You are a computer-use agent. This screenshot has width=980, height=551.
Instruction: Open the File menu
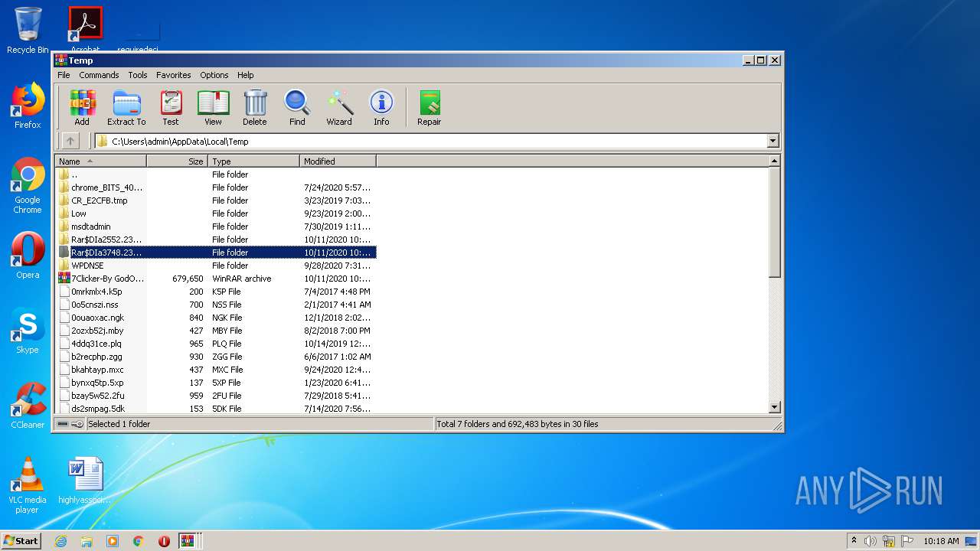(64, 75)
